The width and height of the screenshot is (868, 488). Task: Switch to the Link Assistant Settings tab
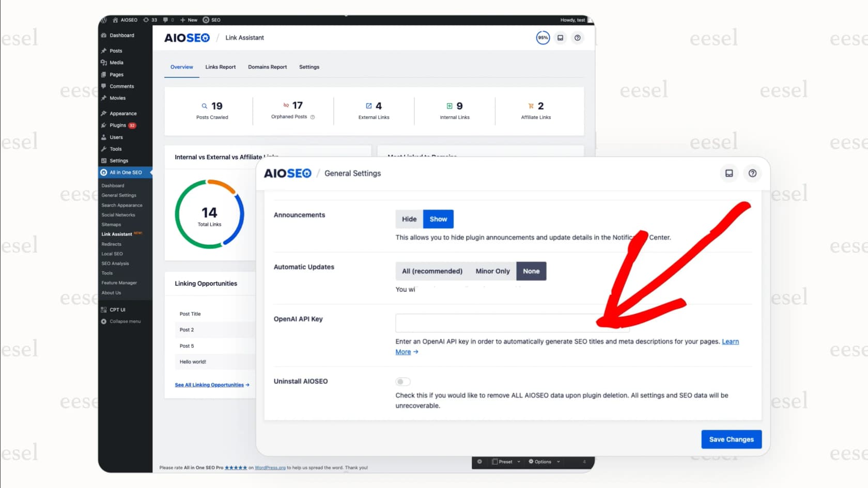(x=309, y=67)
